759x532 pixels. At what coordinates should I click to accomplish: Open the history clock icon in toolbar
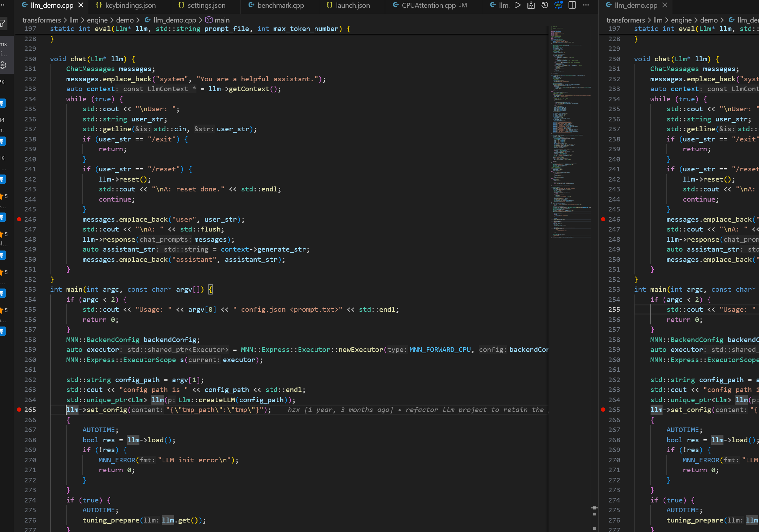(x=545, y=5)
